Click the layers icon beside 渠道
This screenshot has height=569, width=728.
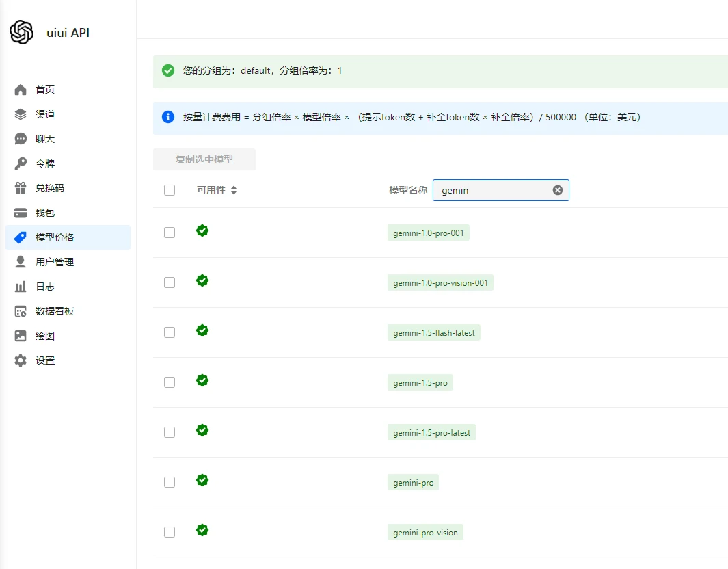click(x=21, y=114)
